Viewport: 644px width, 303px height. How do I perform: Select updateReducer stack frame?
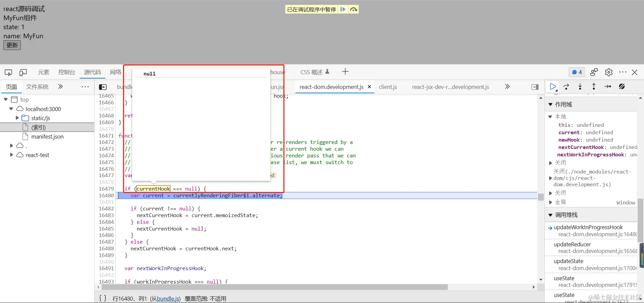[591, 248]
